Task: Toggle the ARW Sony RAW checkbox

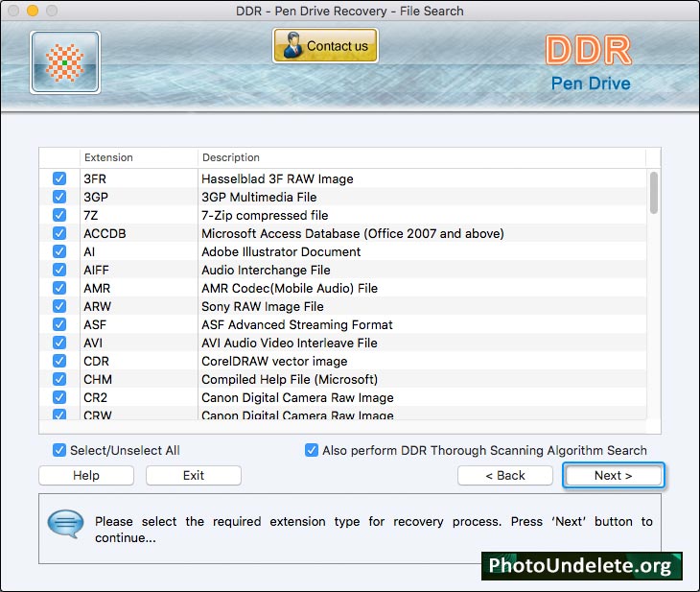Action: pyautogui.click(x=59, y=306)
